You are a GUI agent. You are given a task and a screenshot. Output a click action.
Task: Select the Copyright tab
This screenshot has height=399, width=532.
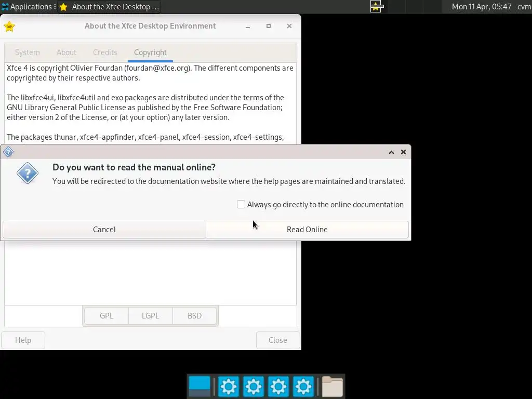(150, 52)
